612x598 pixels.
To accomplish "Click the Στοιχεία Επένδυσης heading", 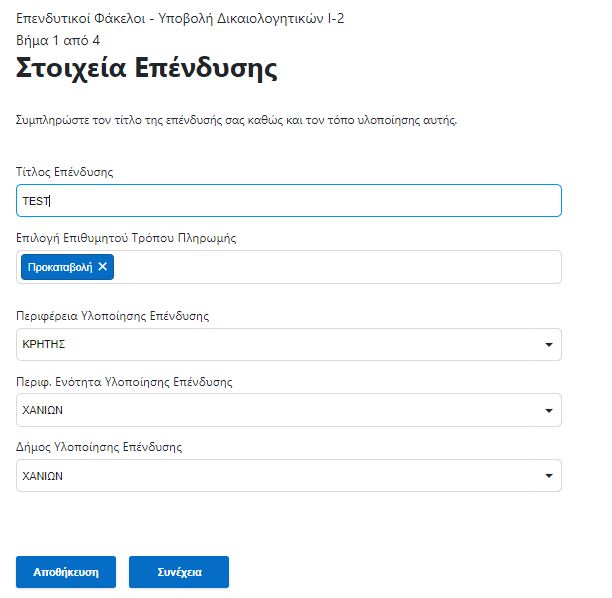I will point(147,68).
